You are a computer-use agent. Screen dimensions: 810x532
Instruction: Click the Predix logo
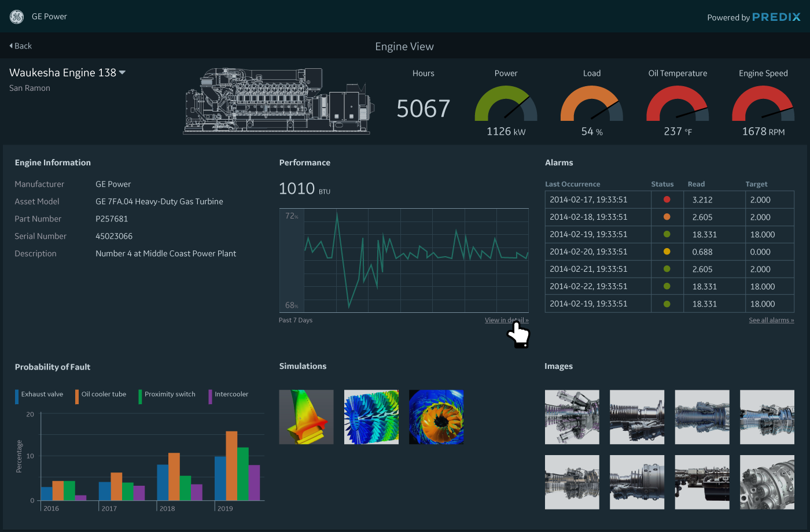pos(776,17)
